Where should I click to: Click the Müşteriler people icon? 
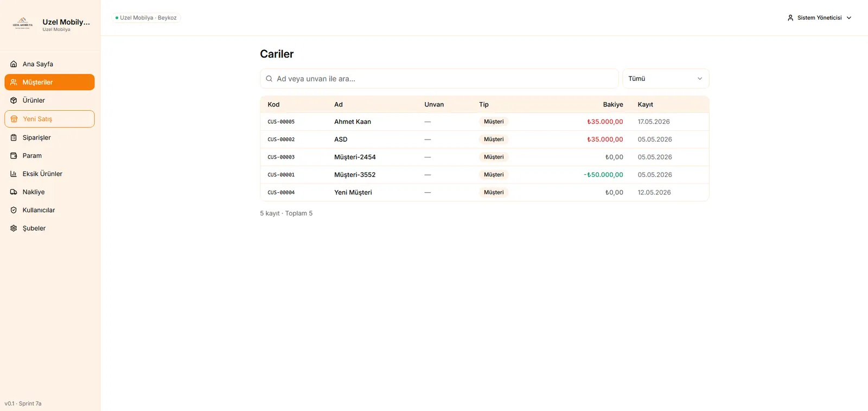pyautogui.click(x=14, y=82)
